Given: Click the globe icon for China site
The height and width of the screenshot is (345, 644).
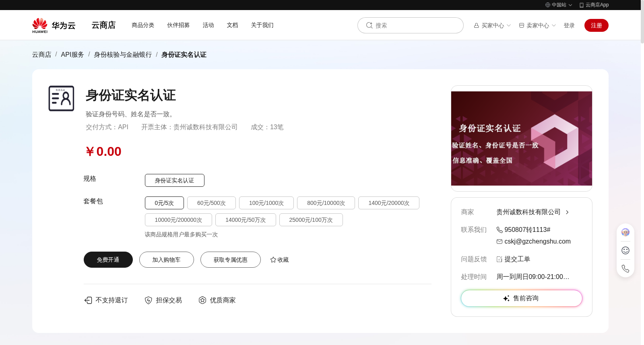Looking at the screenshot, I should coord(548,5).
